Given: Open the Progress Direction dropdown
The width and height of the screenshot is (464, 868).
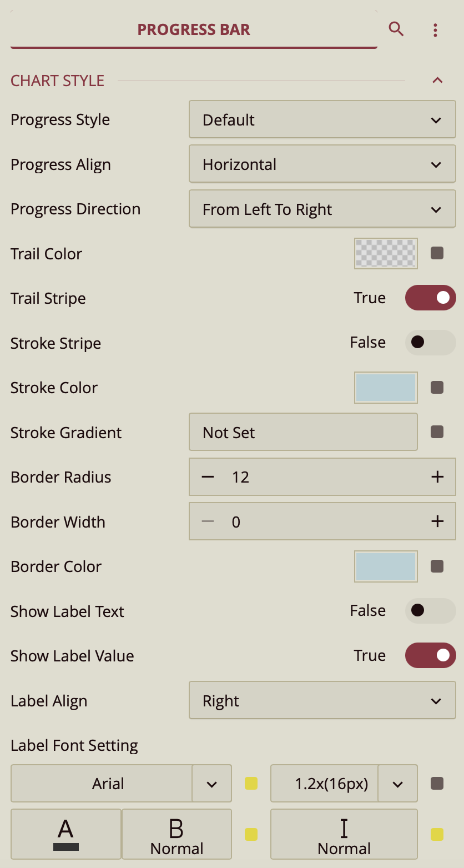Looking at the screenshot, I should [322, 209].
